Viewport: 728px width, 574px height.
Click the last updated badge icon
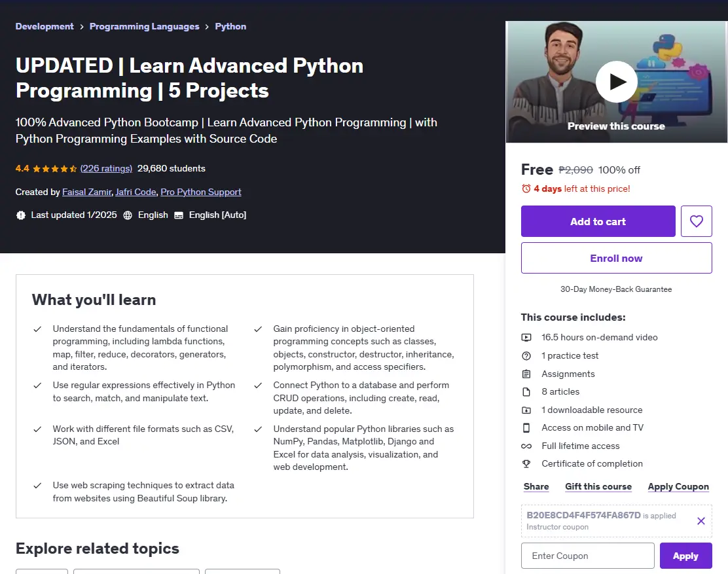click(x=20, y=215)
